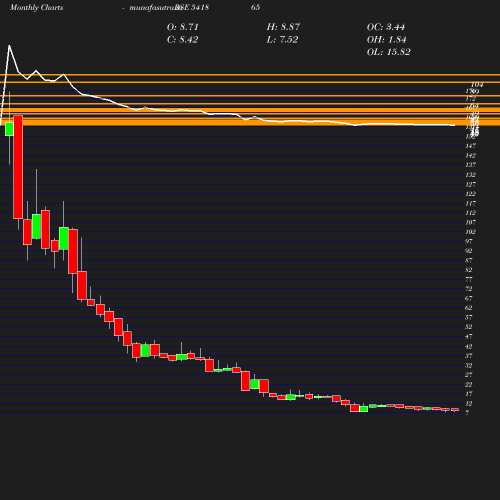Select the "OC: 3.44" reading
This screenshot has width=500, height=500.
386,27
